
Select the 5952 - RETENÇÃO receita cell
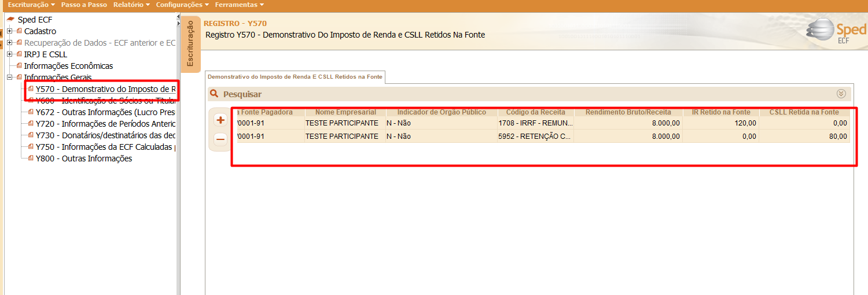click(536, 137)
